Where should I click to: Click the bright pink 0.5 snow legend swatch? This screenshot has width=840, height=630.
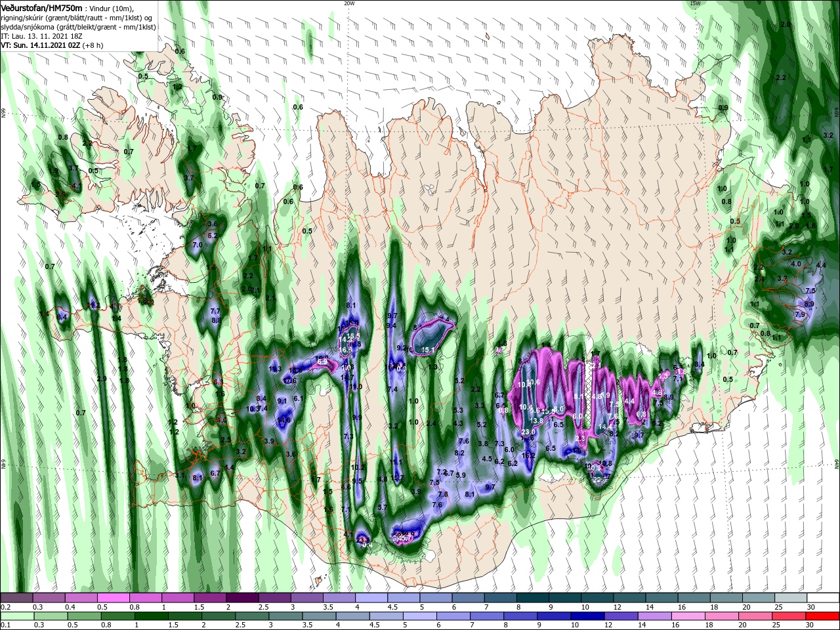[113, 598]
